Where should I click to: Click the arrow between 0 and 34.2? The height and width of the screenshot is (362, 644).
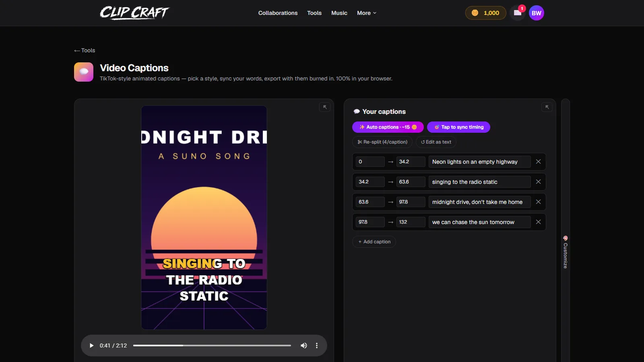click(x=390, y=162)
